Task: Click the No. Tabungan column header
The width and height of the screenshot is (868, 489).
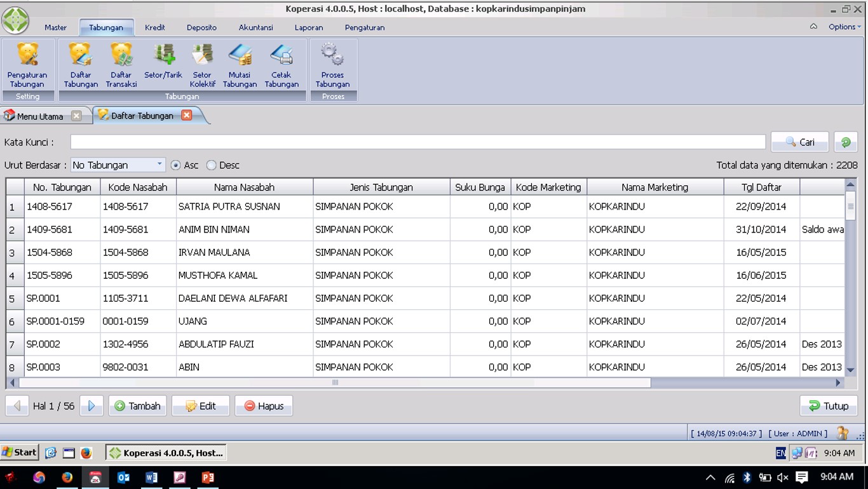Action: [x=62, y=187]
